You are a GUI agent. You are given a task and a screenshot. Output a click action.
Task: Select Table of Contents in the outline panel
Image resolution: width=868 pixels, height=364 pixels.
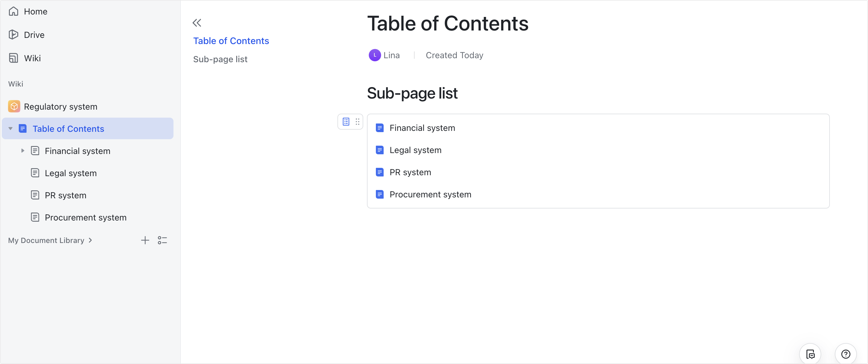click(231, 40)
